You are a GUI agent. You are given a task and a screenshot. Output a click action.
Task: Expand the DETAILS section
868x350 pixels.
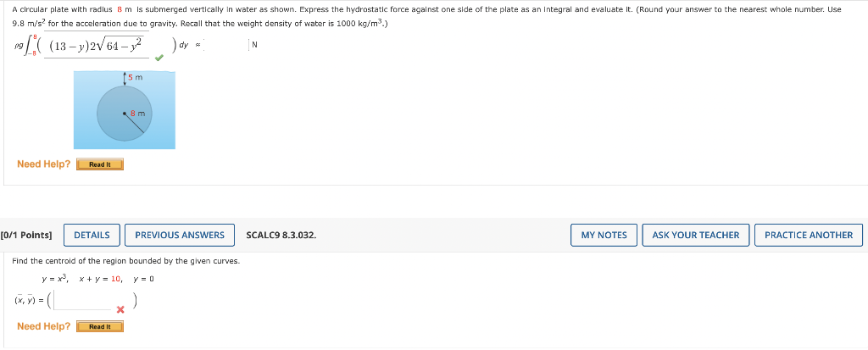pyautogui.click(x=92, y=235)
